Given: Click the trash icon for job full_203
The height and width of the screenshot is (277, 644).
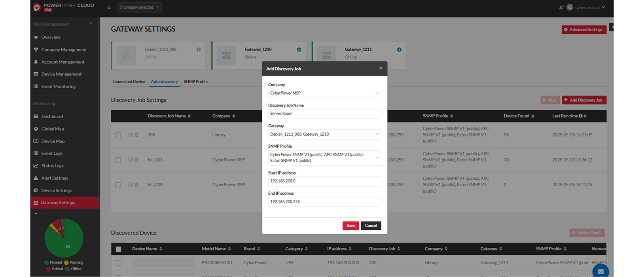Looking at the screenshot, I should (136, 160).
